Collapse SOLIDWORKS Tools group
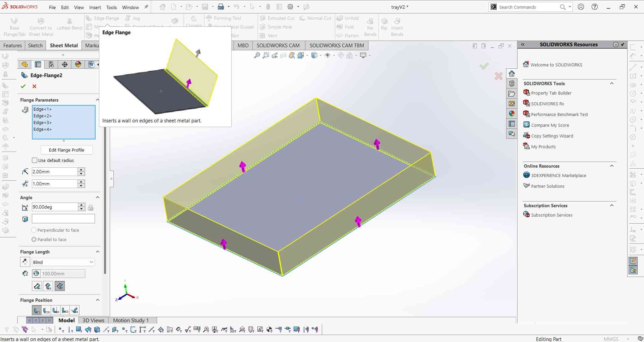The width and height of the screenshot is (644, 342). [612, 83]
